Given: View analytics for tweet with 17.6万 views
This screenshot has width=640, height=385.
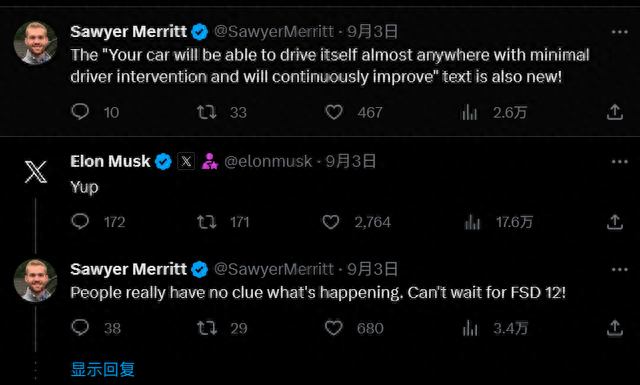Looking at the screenshot, I should pos(472,222).
